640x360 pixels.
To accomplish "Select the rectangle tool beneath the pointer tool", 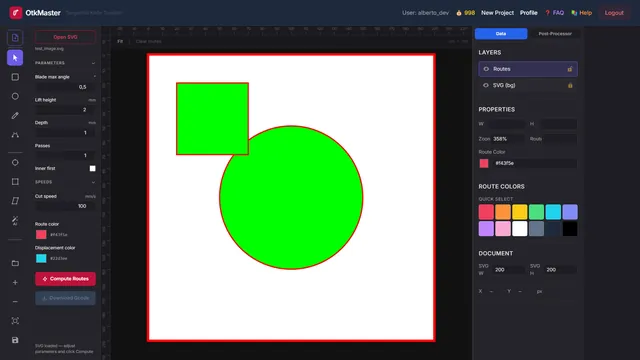I will [x=15, y=77].
